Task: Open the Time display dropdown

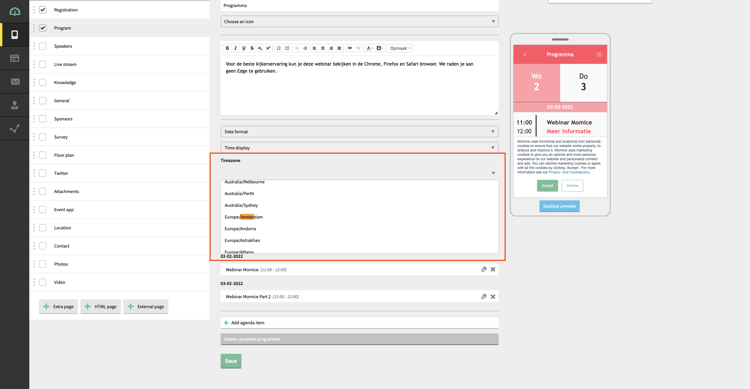Action: click(359, 147)
